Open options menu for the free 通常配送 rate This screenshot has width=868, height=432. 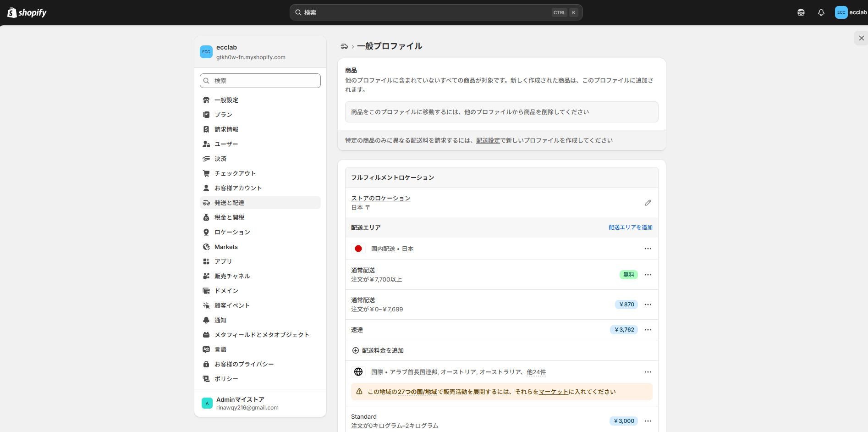pos(648,275)
